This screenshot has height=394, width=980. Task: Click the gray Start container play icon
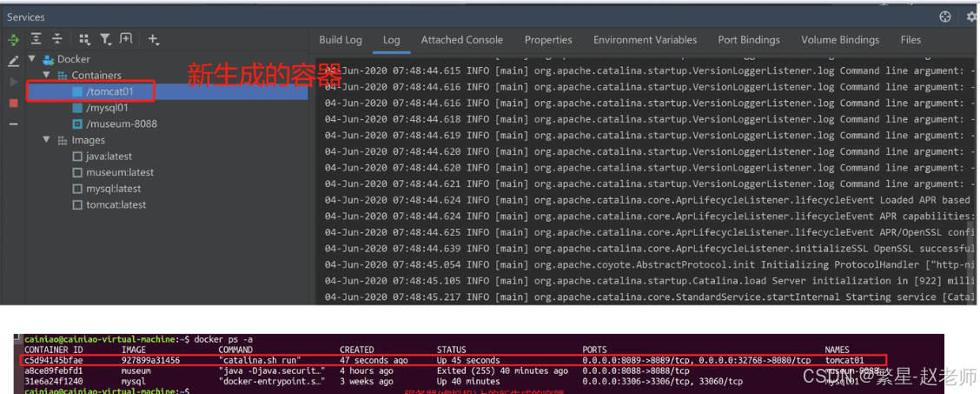[x=13, y=82]
